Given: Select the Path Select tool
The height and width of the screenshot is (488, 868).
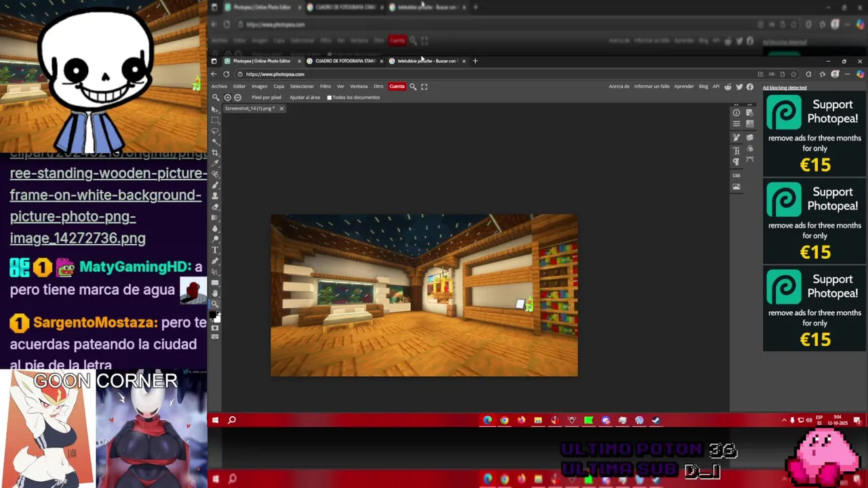Looking at the screenshot, I should (215, 272).
